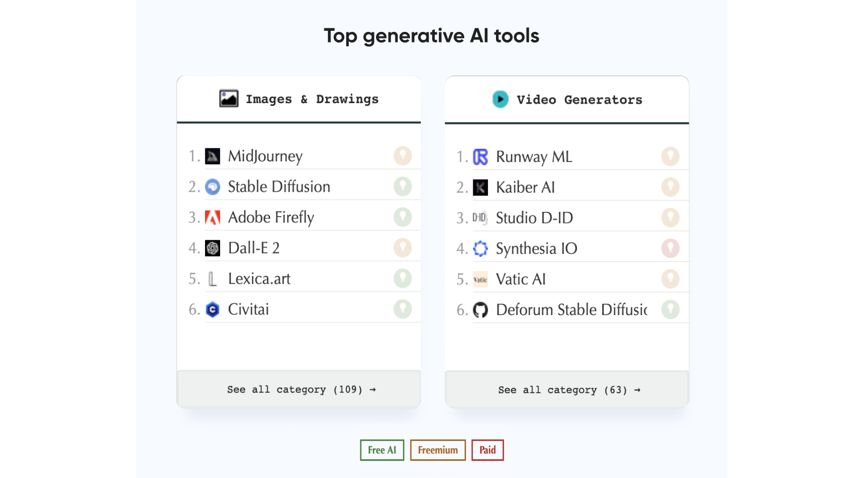The width and height of the screenshot is (868, 478).
Task: Click the Runway ML logo
Action: (481, 157)
